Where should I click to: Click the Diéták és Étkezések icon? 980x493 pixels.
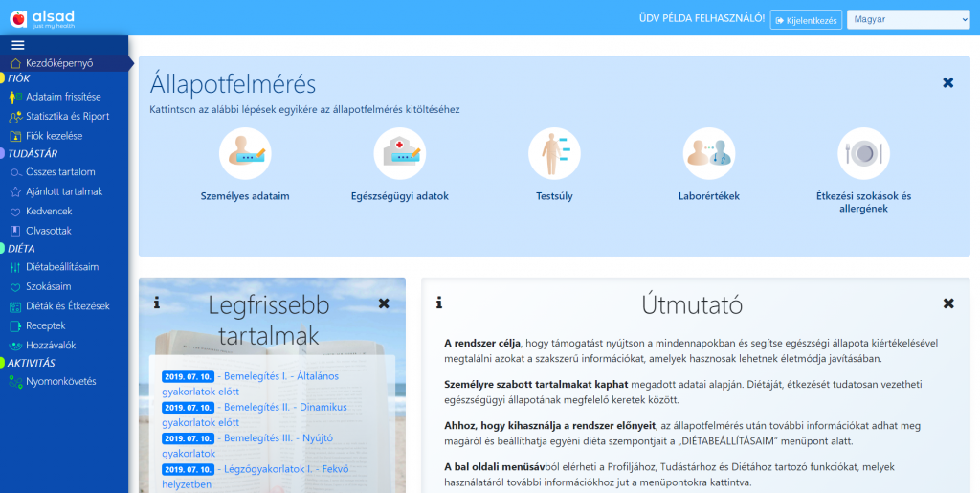point(15,306)
